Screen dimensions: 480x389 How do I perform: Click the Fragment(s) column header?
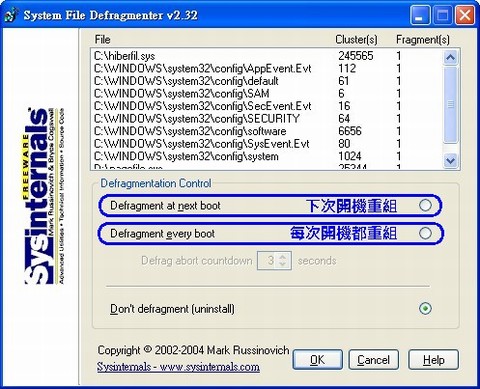coord(423,40)
